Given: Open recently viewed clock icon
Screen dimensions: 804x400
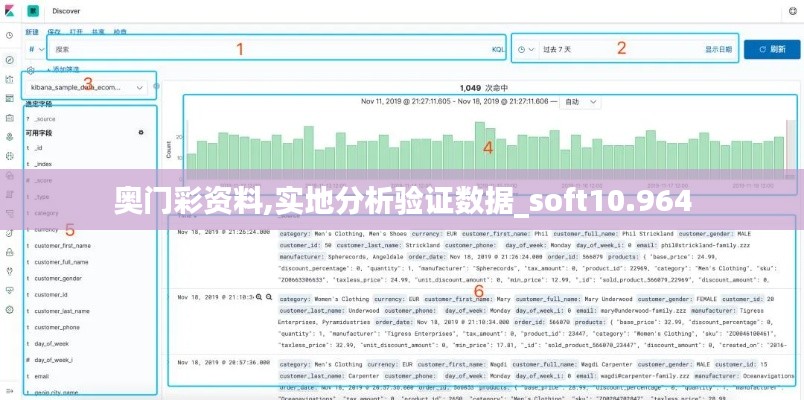Looking at the screenshot, I should pyautogui.click(x=9, y=35).
